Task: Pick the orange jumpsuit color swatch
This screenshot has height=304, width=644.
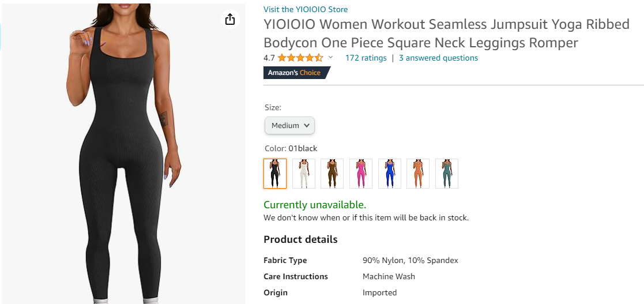Action: [x=418, y=174]
